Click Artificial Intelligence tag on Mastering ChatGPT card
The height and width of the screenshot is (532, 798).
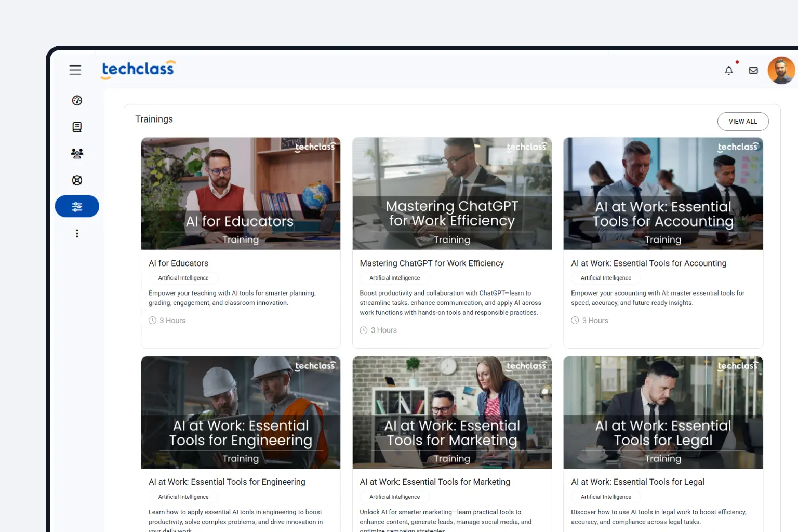click(394, 278)
